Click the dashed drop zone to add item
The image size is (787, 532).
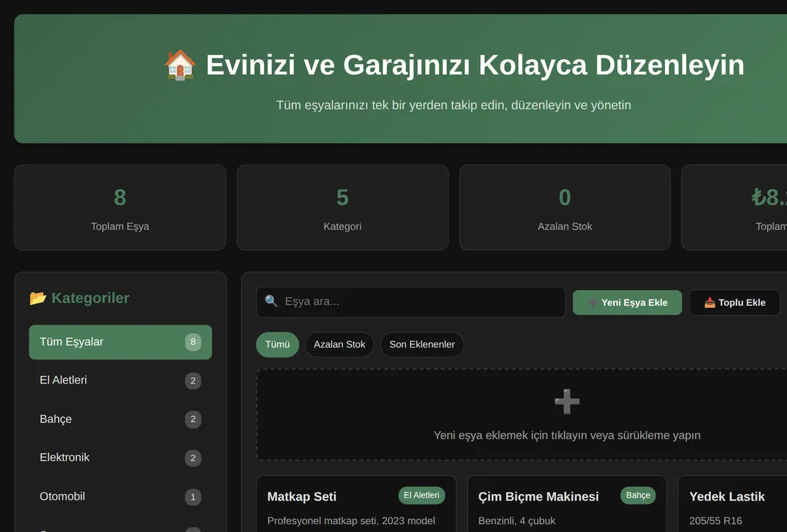[521, 415]
